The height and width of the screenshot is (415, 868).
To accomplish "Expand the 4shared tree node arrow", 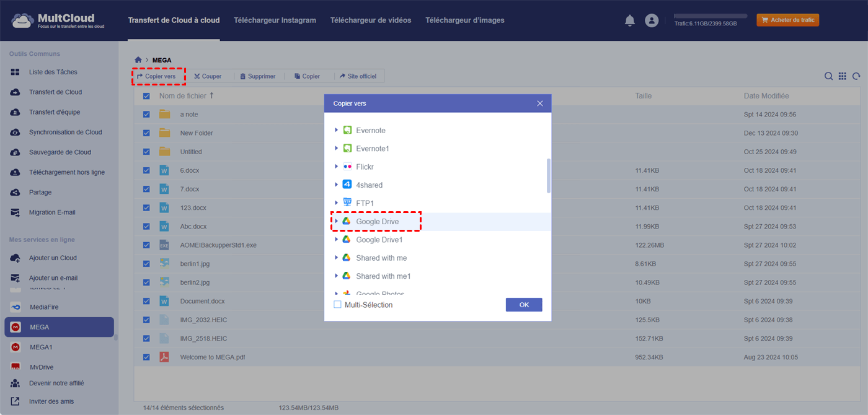I will [x=337, y=184].
